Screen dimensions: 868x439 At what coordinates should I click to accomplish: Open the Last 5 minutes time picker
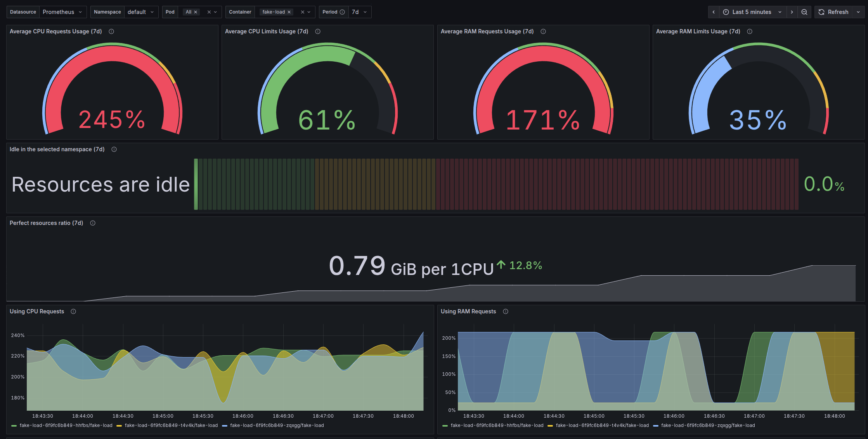tap(752, 12)
